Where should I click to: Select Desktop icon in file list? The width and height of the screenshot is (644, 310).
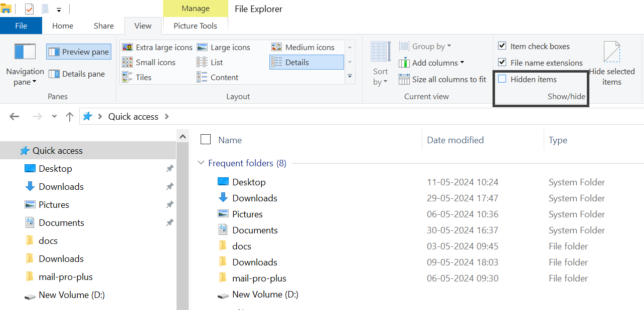223,182
